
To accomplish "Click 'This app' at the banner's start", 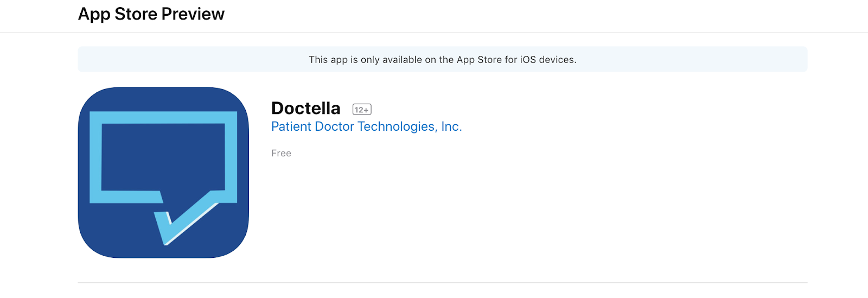I will tap(328, 60).
